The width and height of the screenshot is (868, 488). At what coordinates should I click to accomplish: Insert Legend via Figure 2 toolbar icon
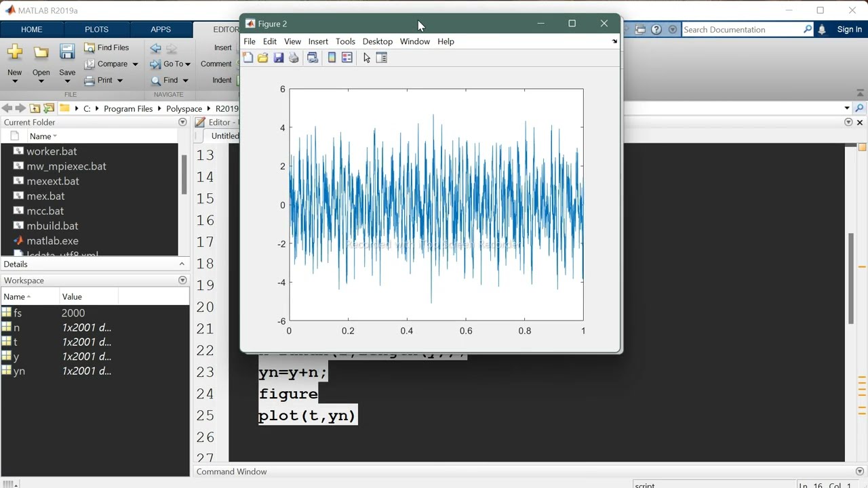pos(347,58)
